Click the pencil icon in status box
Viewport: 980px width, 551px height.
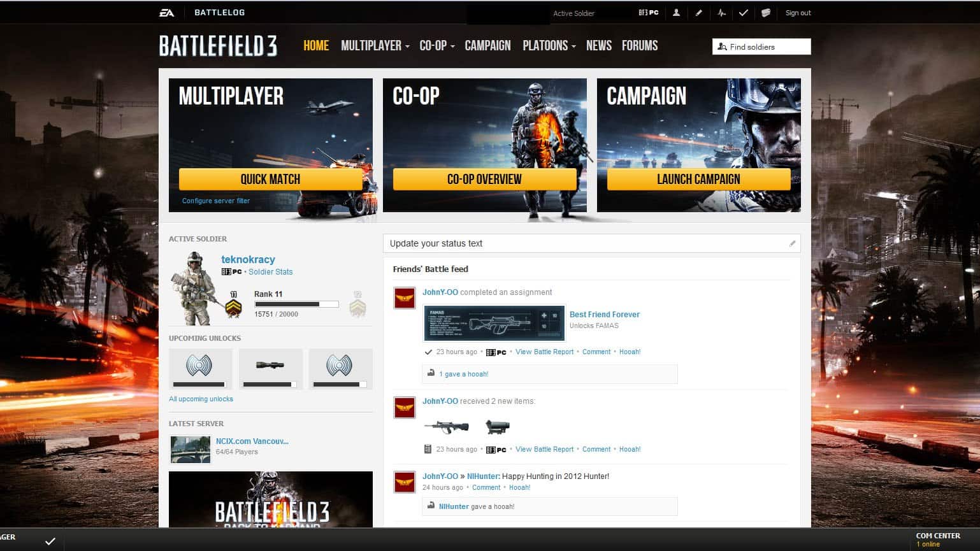coord(792,243)
